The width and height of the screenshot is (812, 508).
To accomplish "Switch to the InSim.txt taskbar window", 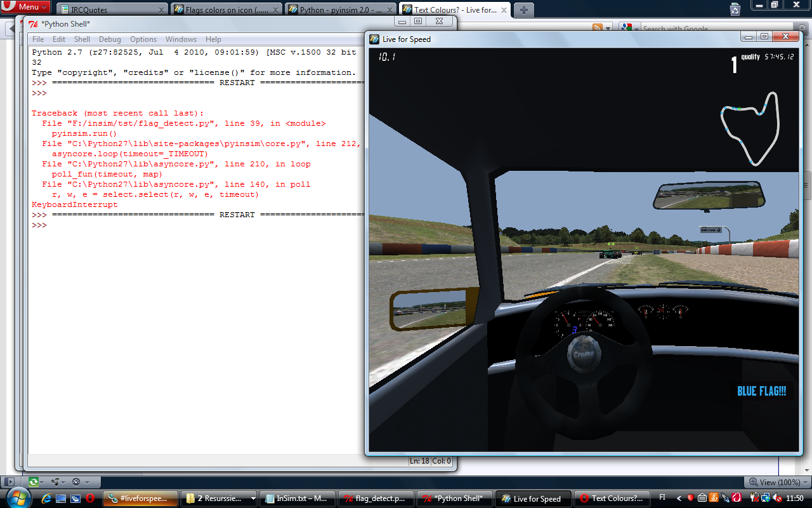I will 298,498.
